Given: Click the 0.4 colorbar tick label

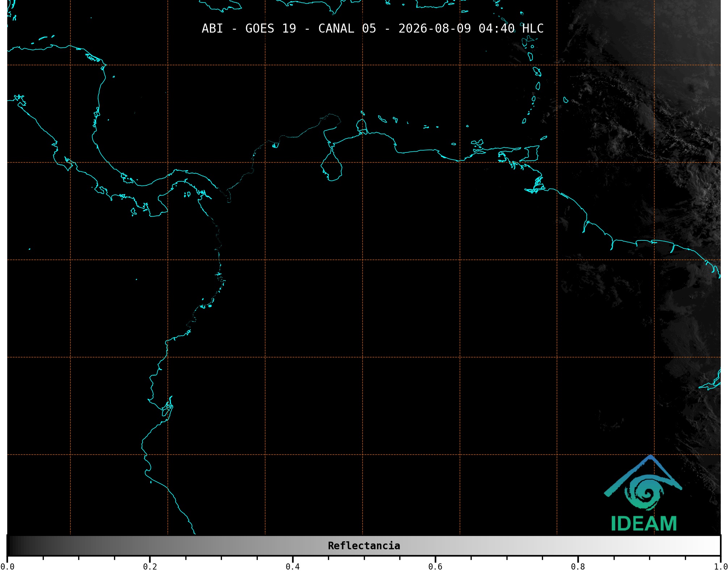Looking at the screenshot, I should point(293,567).
